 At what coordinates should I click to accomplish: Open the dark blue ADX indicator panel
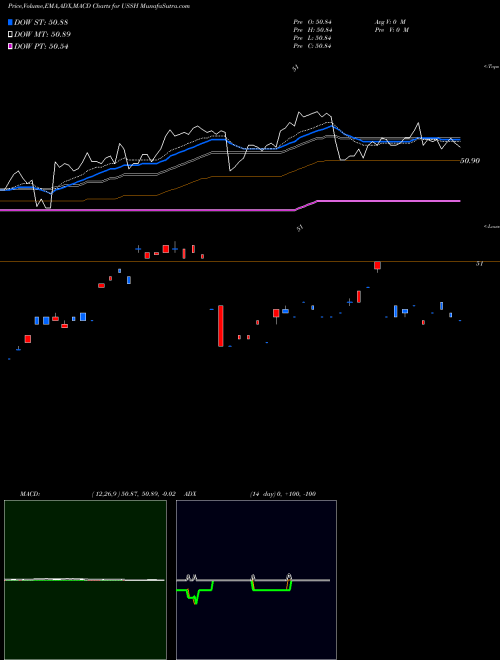click(256, 580)
